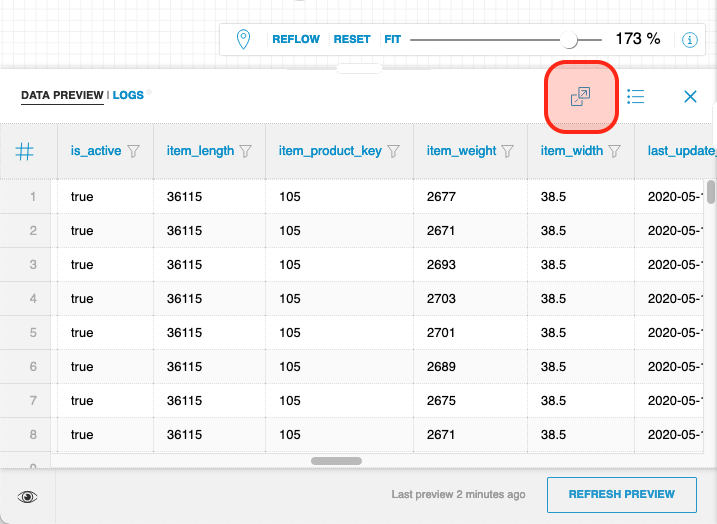Filter the item_weight column
The image size is (717, 524).
(x=508, y=151)
